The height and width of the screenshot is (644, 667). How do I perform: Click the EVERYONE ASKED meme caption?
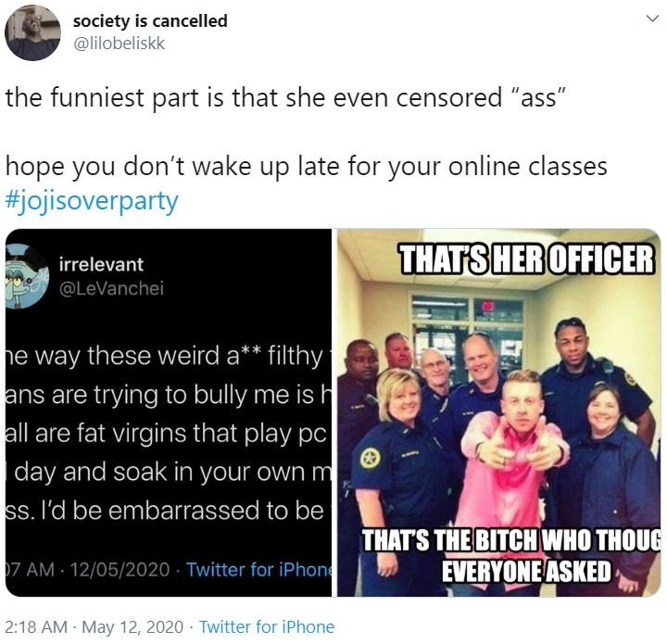point(526,571)
